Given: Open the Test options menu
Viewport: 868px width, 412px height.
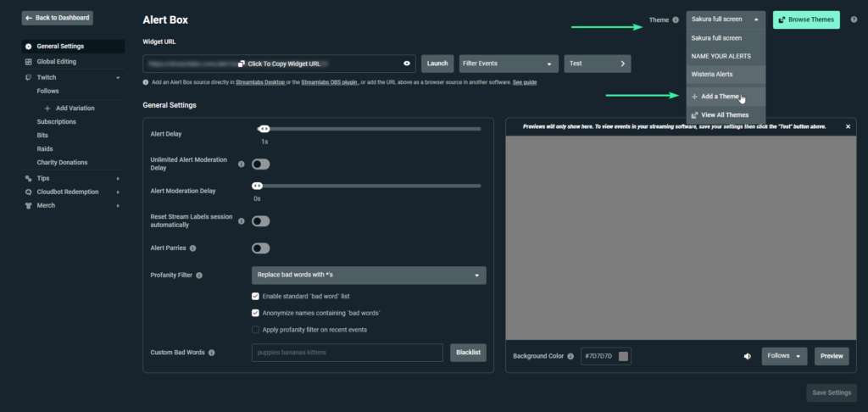Looking at the screenshot, I should click(x=598, y=64).
